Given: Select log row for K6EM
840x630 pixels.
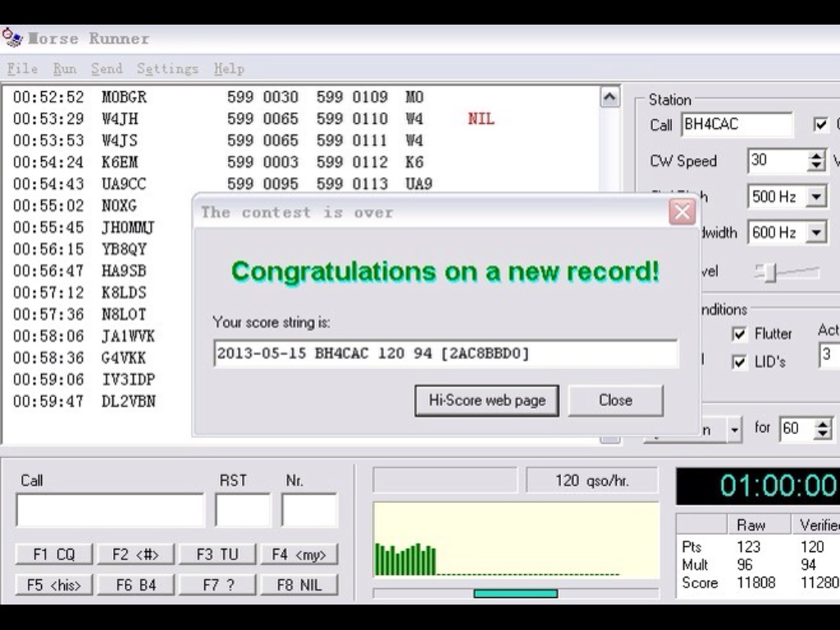Looking at the screenshot, I should 300,162.
